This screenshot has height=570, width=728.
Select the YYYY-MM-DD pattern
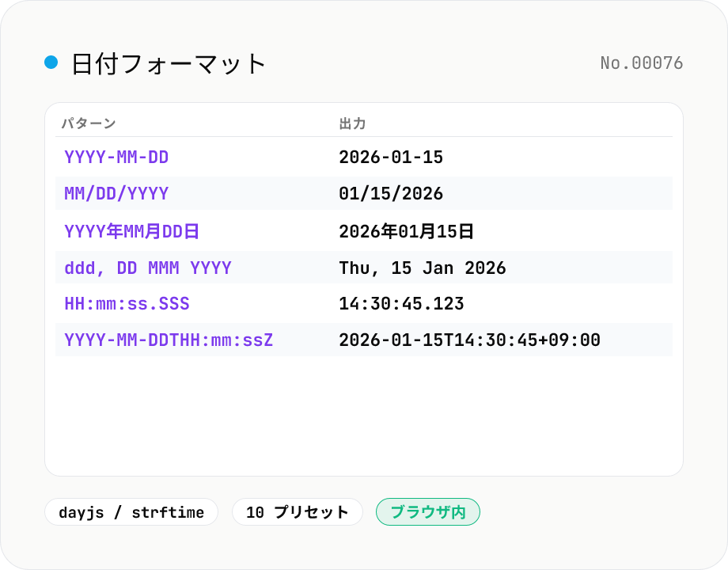(116, 157)
